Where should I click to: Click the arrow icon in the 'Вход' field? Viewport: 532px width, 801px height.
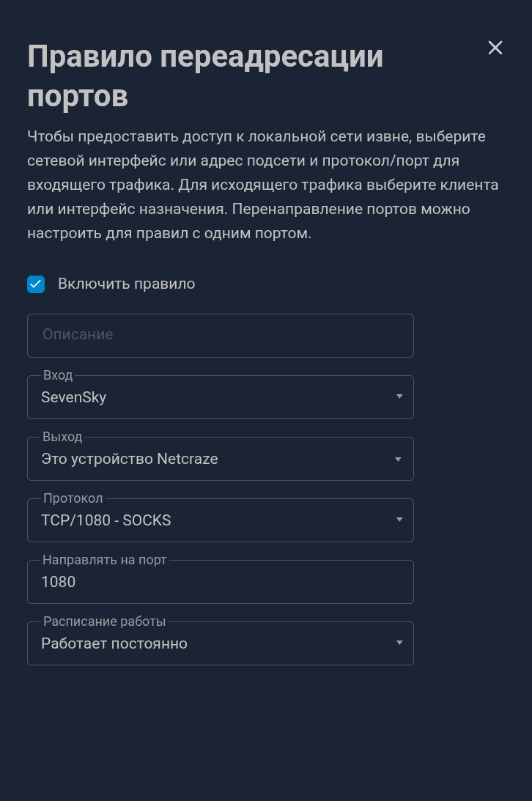[399, 397]
